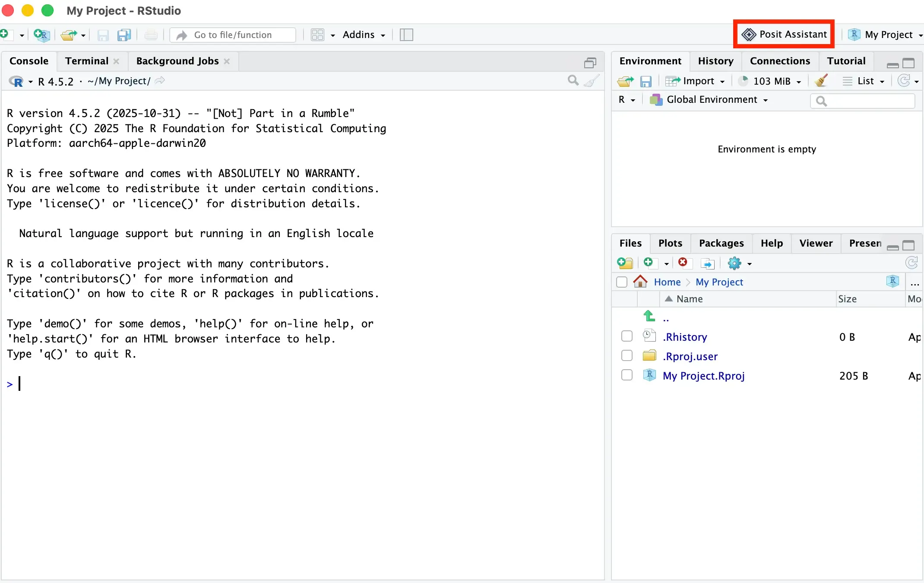The image size is (924, 583).
Task: Open the gear More options dropdown in Files
Action: (739, 263)
